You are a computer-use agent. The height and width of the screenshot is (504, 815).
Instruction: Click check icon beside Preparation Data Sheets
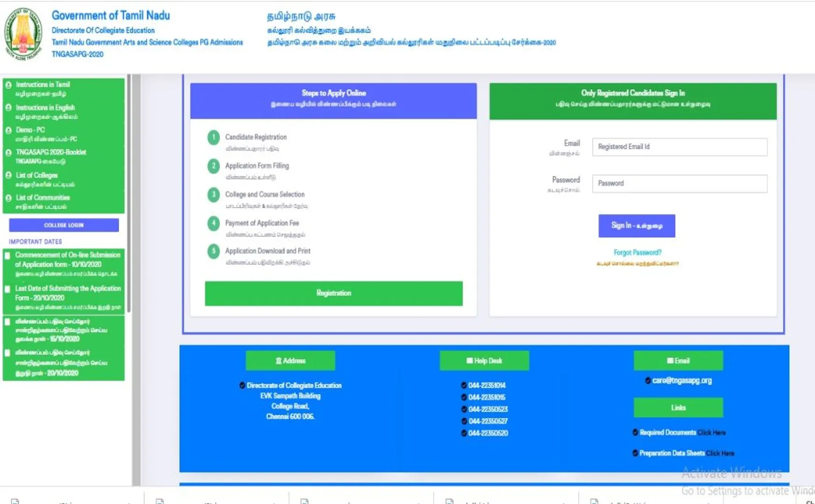pos(635,453)
